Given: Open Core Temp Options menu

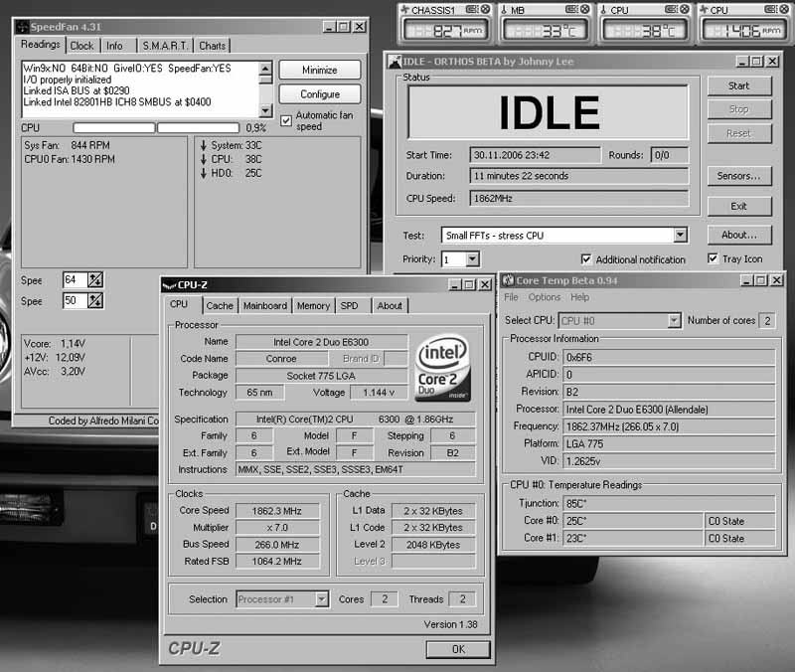Looking at the screenshot, I should (544, 297).
